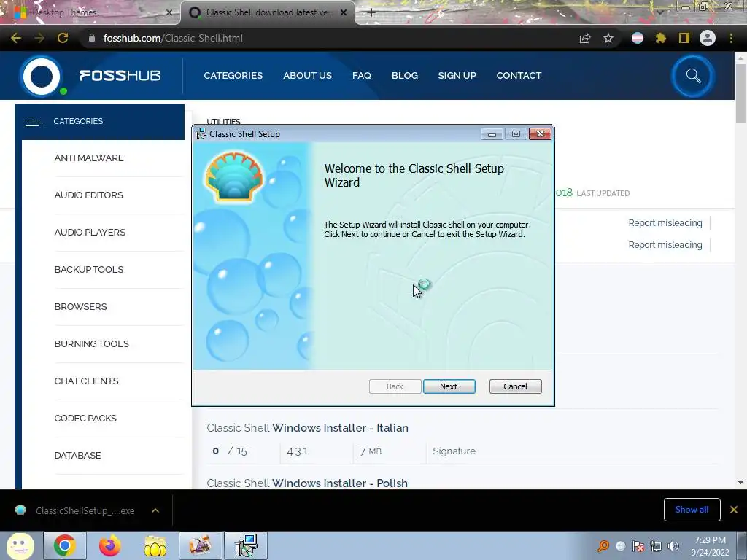Go to FossHub home via logo
The width and height of the screenshot is (747, 560).
tap(90, 76)
